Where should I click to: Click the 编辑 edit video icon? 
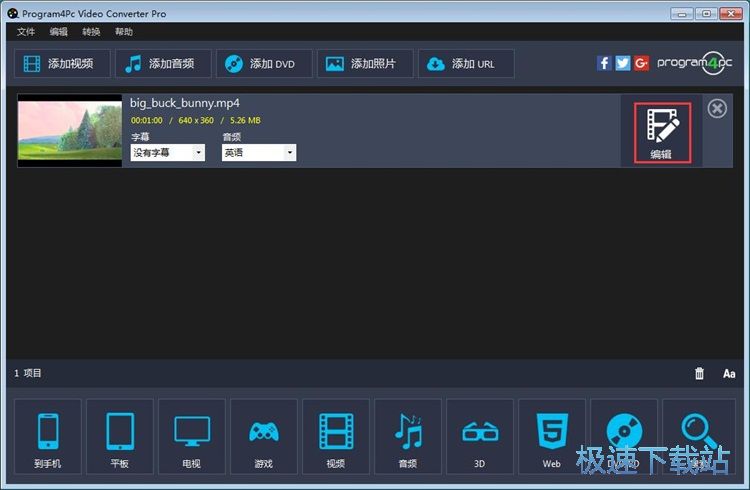(x=661, y=131)
